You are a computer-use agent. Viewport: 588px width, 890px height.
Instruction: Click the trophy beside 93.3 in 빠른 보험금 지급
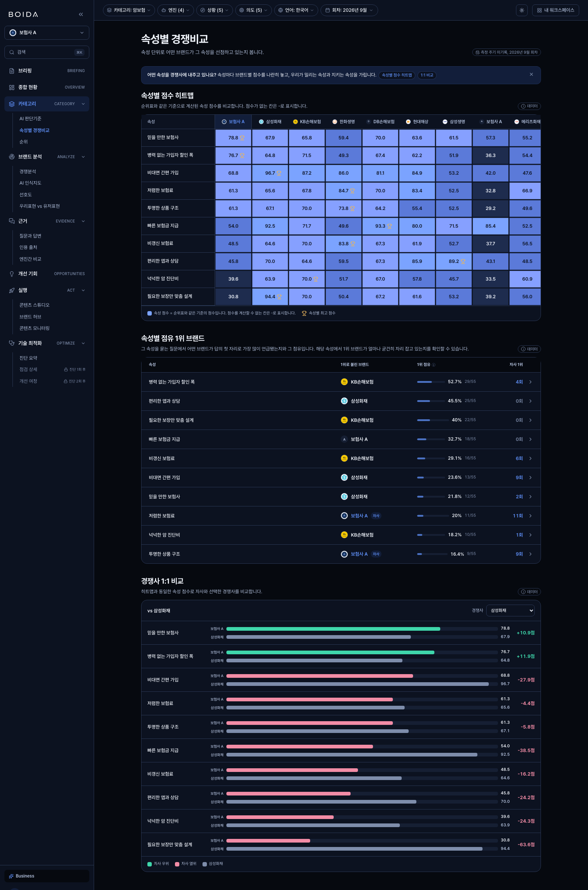point(390,226)
